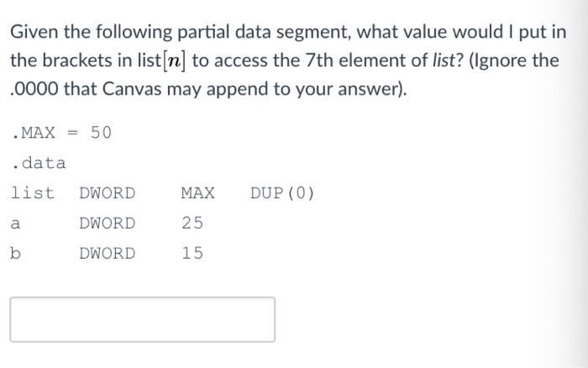Click the DUP(0) operator text
This screenshot has height=368, width=588.
pyautogui.click(x=282, y=193)
